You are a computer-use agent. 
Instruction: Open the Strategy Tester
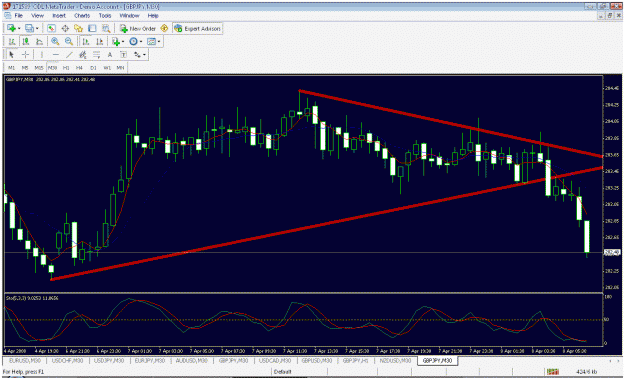(x=106, y=28)
